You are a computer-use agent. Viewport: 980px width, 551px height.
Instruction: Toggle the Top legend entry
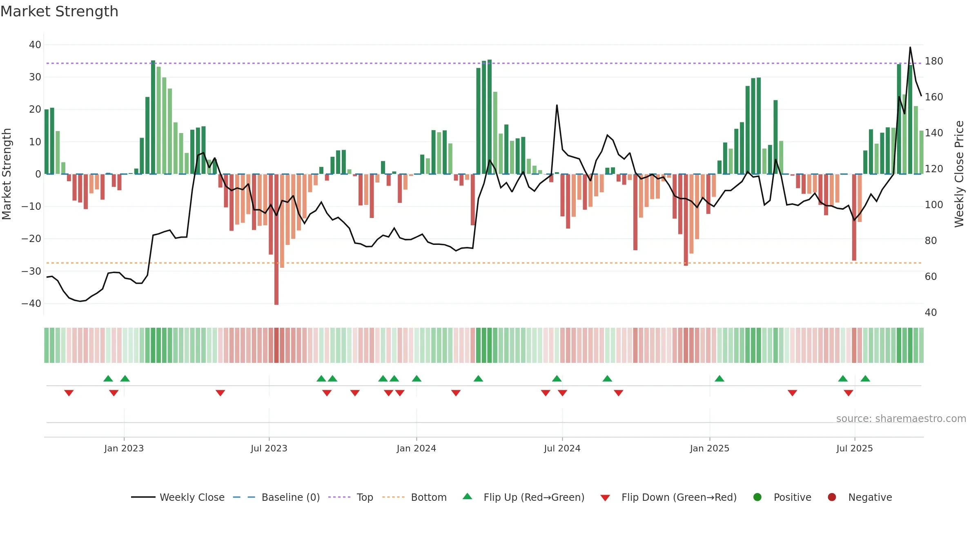point(350,497)
